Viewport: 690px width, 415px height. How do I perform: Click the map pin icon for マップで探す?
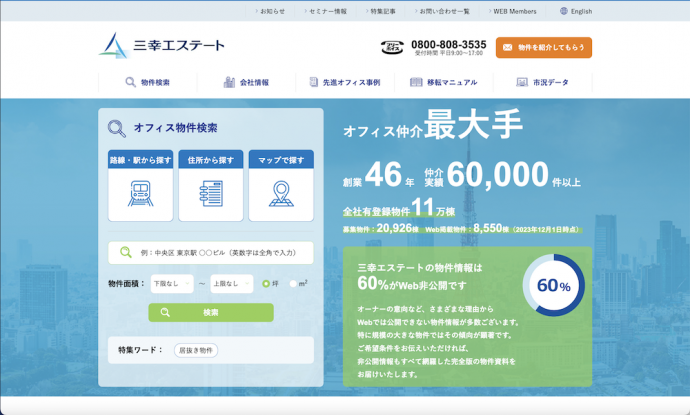281,193
